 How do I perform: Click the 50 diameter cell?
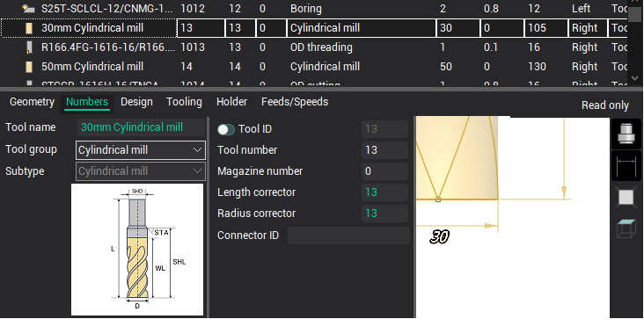[446, 67]
